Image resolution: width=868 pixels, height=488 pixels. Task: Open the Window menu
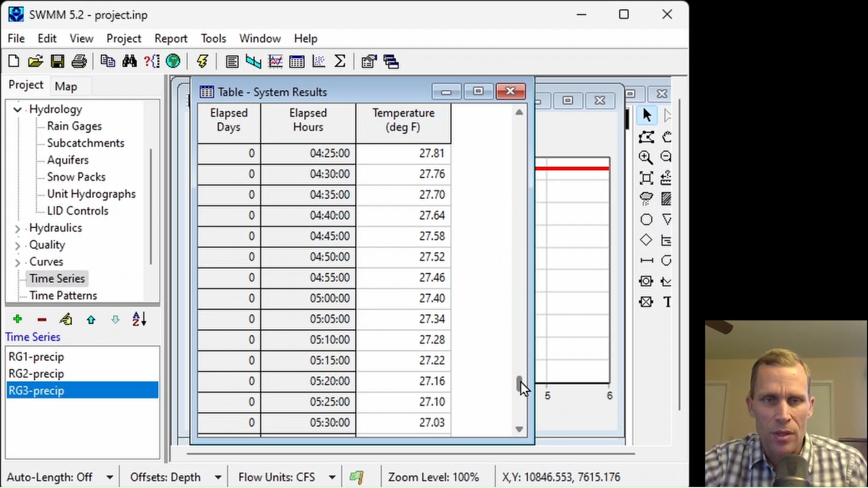(x=260, y=39)
